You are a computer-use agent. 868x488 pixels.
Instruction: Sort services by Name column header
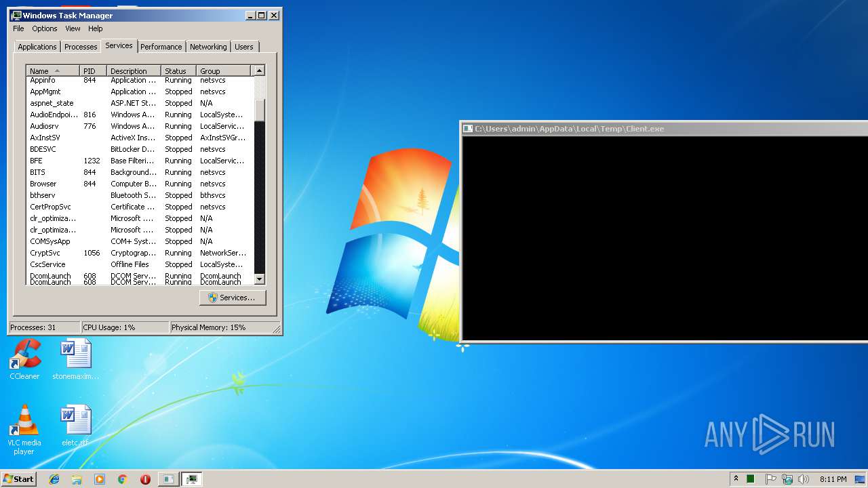click(x=53, y=70)
